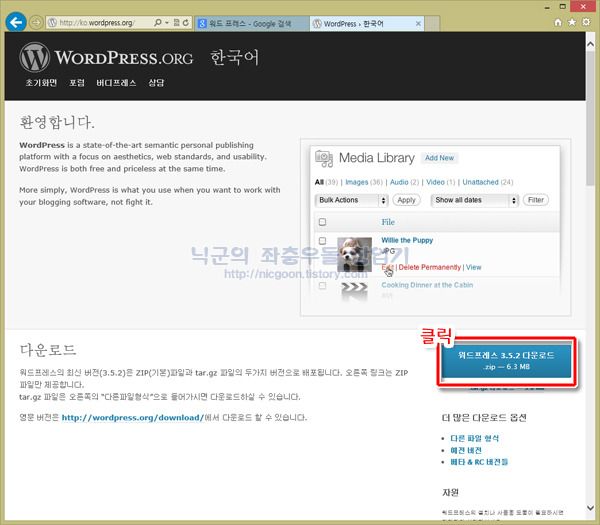This screenshot has height=525, width=600.
Task: Click the Willie the Puppy title
Action: (407, 240)
